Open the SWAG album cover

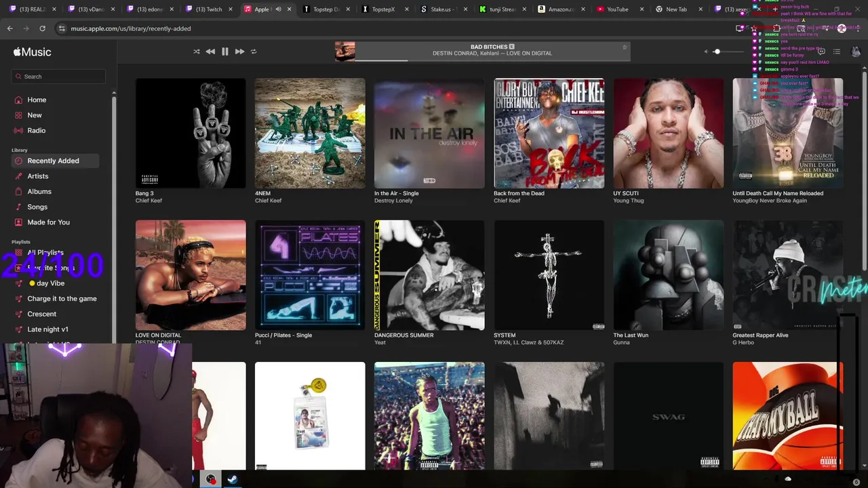pos(669,416)
